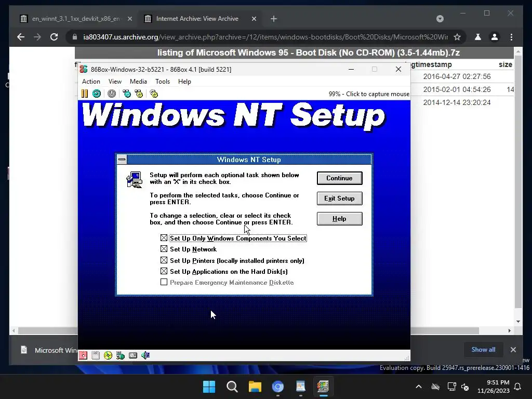Go back in the browser
Viewport: 532px width, 399px height.
coord(21,37)
